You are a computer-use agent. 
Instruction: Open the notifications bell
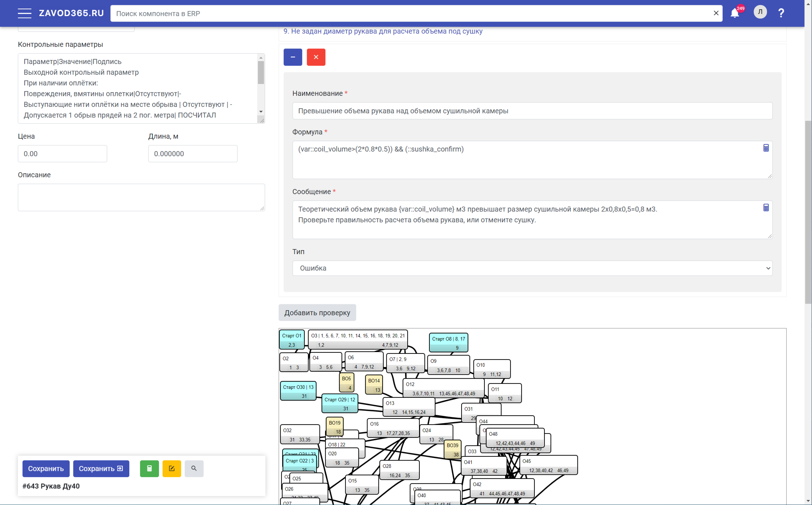[735, 13]
